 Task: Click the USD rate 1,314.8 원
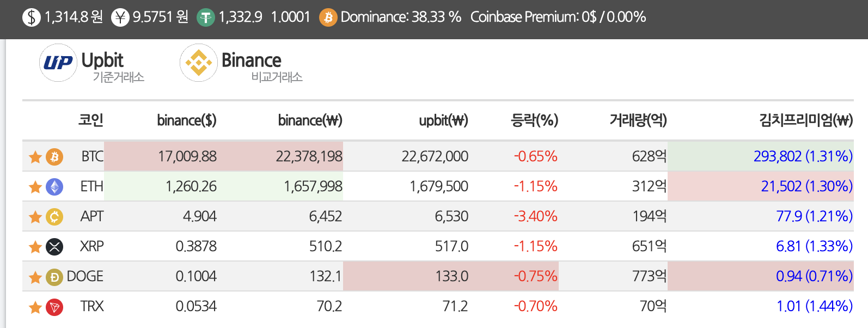74,17
